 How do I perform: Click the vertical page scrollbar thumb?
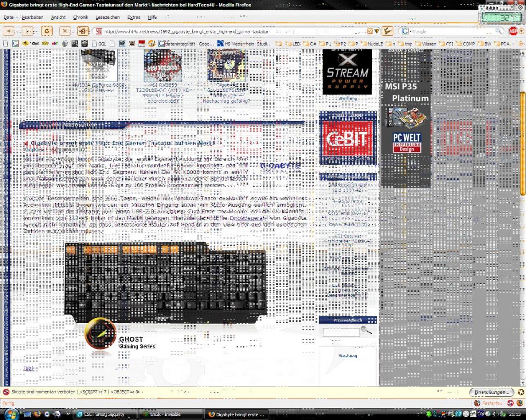[x=523, y=144]
